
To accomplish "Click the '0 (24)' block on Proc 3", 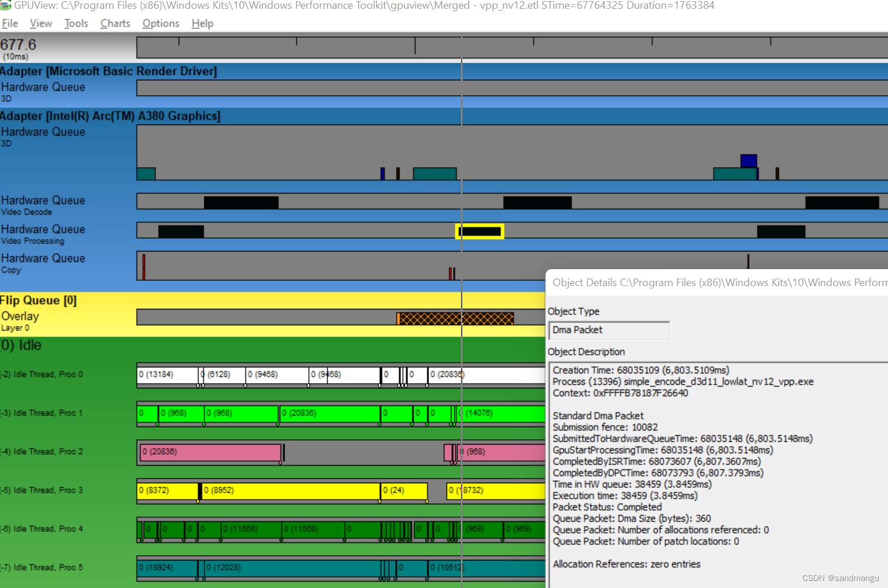I will coord(404,490).
